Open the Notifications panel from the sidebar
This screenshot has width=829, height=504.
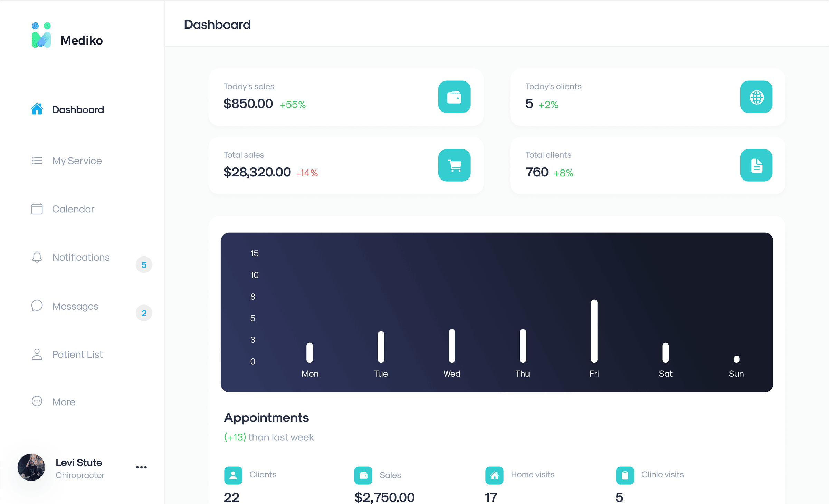[x=80, y=257]
